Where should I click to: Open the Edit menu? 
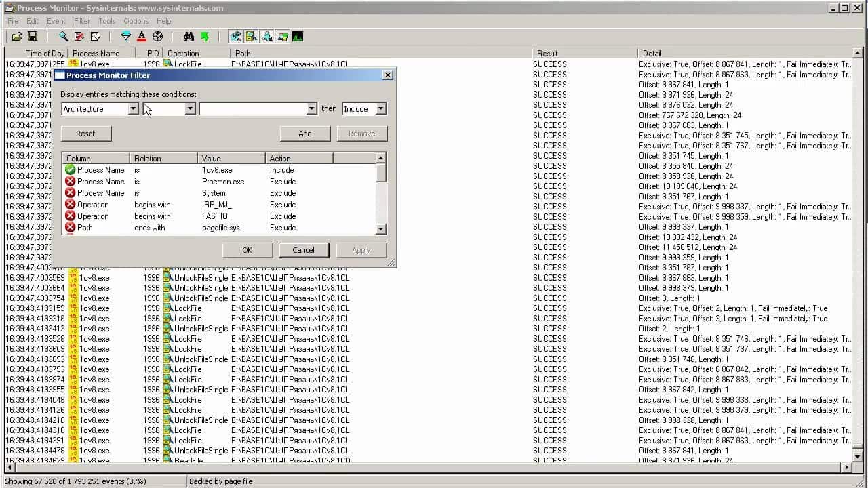click(x=33, y=21)
